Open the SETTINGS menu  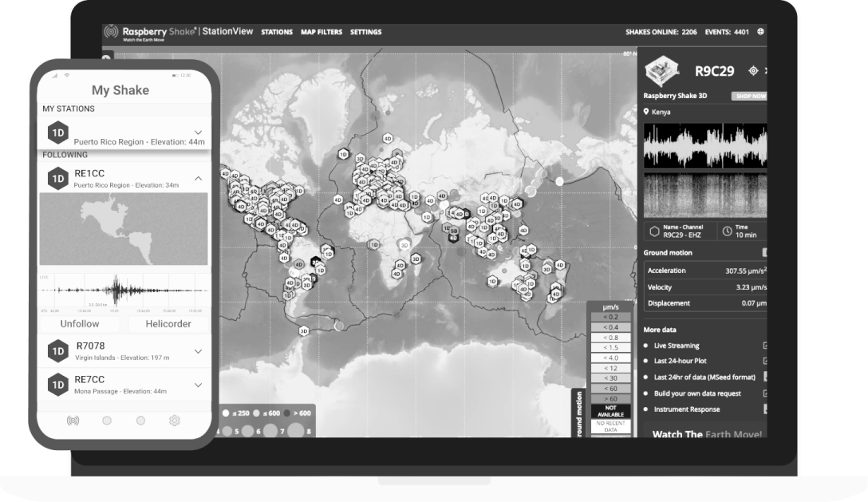(x=366, y=32)
